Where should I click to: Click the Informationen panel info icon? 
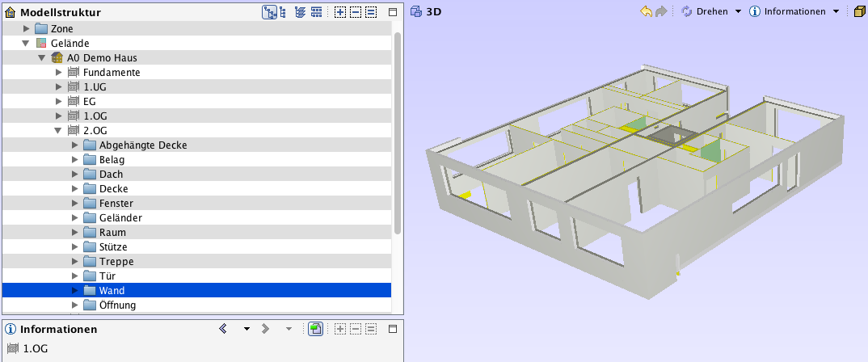[x=11, y=329]
